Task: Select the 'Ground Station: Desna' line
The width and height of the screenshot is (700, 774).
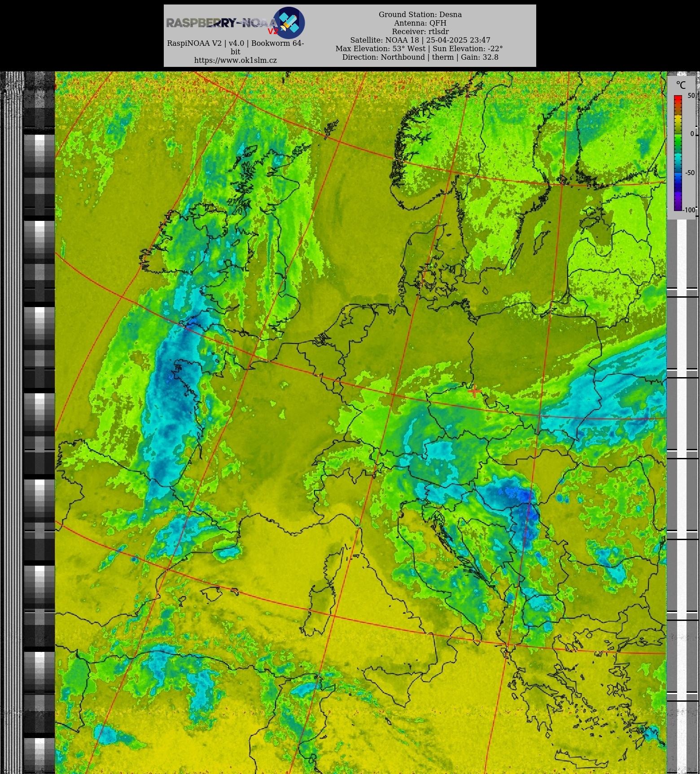Action: [x=420, y=14]
